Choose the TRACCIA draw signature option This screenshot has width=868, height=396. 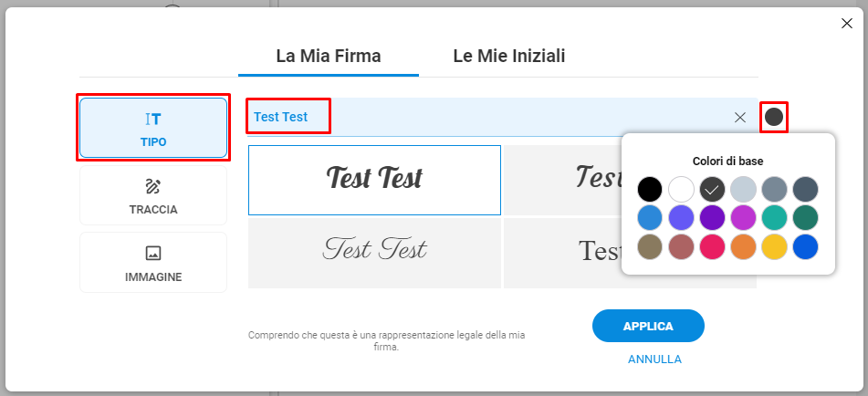[x=153, y=195]
